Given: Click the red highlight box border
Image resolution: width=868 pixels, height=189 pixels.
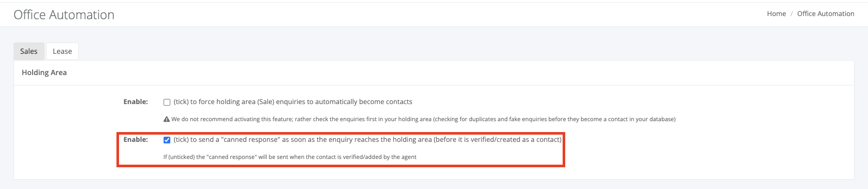Looking at the screenshot, I should tap(341, 166).
